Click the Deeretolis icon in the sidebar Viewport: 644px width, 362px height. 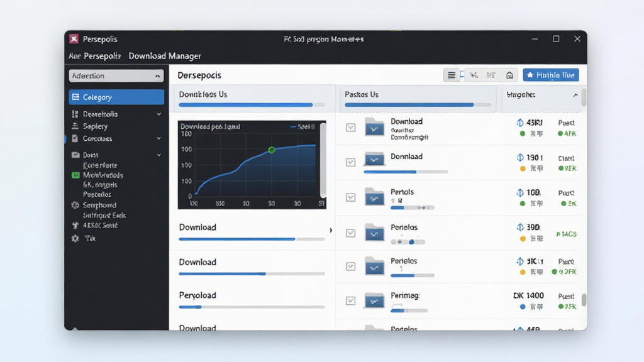tap(75, 114)
